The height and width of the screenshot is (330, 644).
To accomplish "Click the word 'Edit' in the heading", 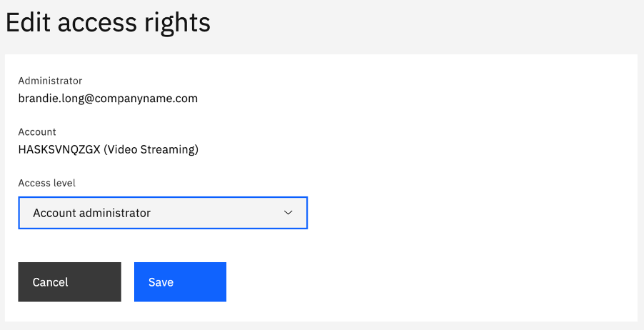I will [x=29, y=21].
